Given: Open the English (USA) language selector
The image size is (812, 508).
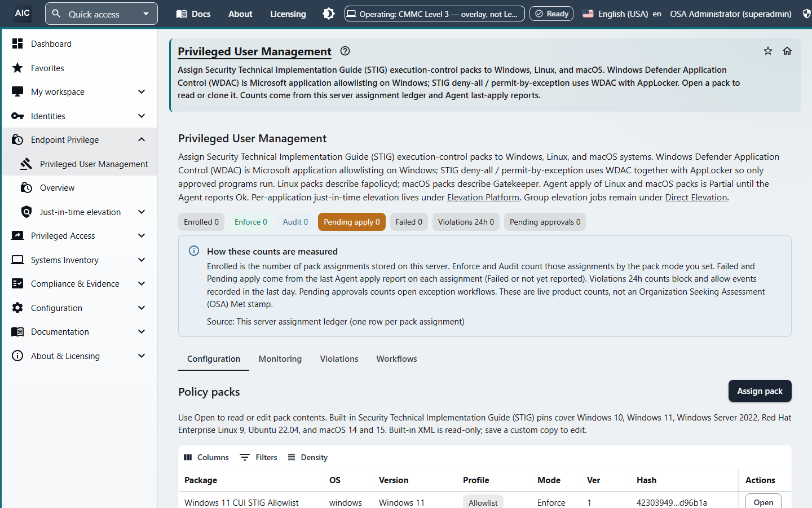Looking at the screenshot, I should tap(621, 14).
